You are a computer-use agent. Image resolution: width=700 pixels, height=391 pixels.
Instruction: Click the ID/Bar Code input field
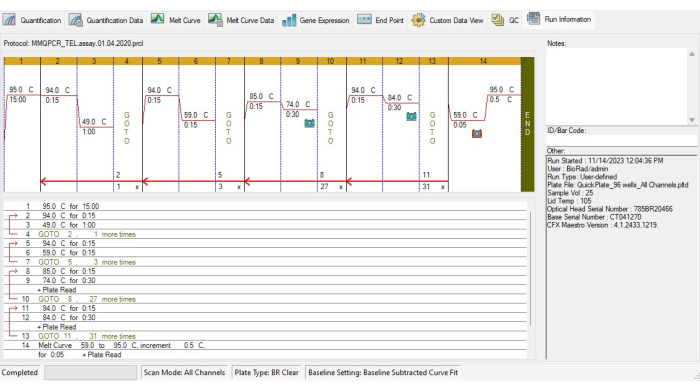[x=621, y=141]
